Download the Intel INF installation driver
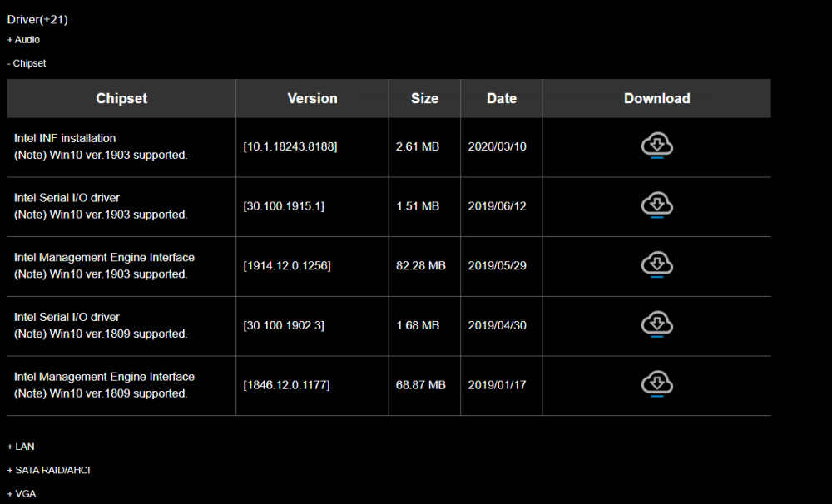 click(x=657, y=146)
